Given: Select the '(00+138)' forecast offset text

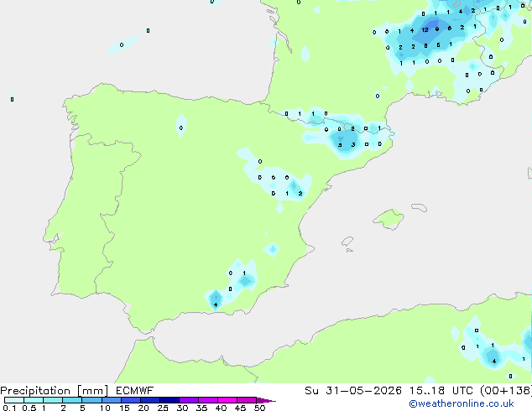Looking at the screenshot, I should pos(505,391).
